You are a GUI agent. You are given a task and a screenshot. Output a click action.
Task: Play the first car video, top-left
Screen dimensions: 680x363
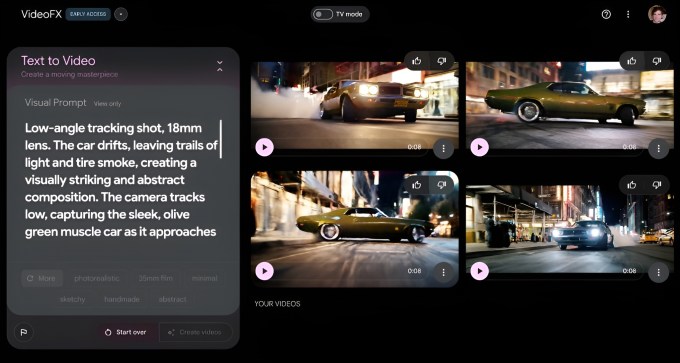pos(264,147)
